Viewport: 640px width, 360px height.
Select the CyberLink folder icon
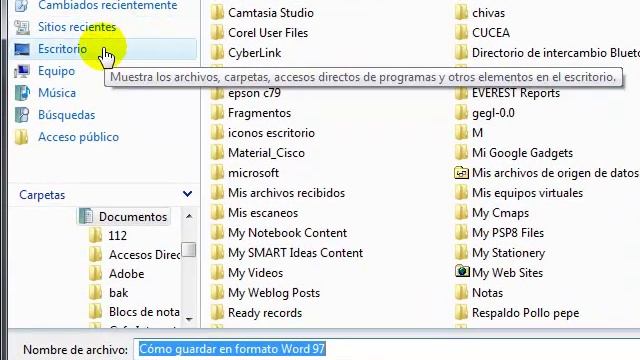pos(218,53)
